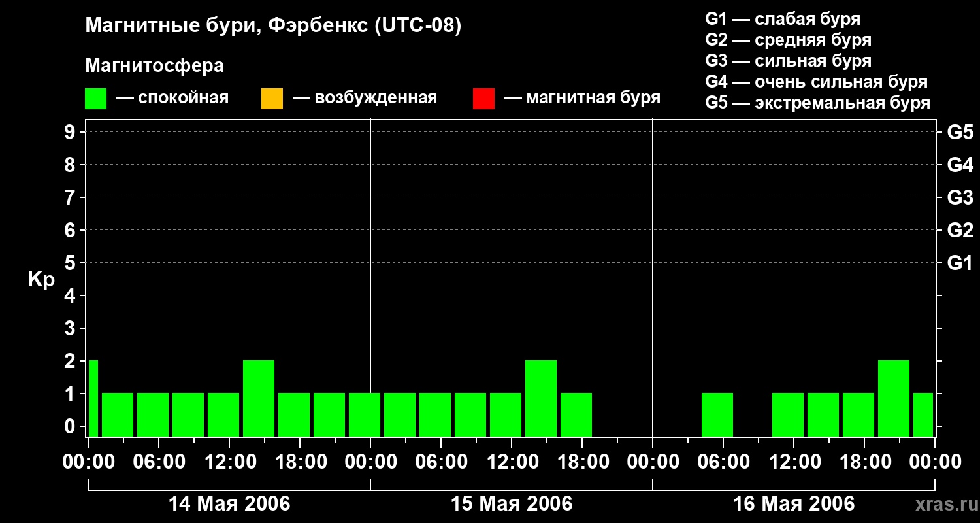Click the Kp 2 bar after 18:00 on 16 May

pos(894,398)
